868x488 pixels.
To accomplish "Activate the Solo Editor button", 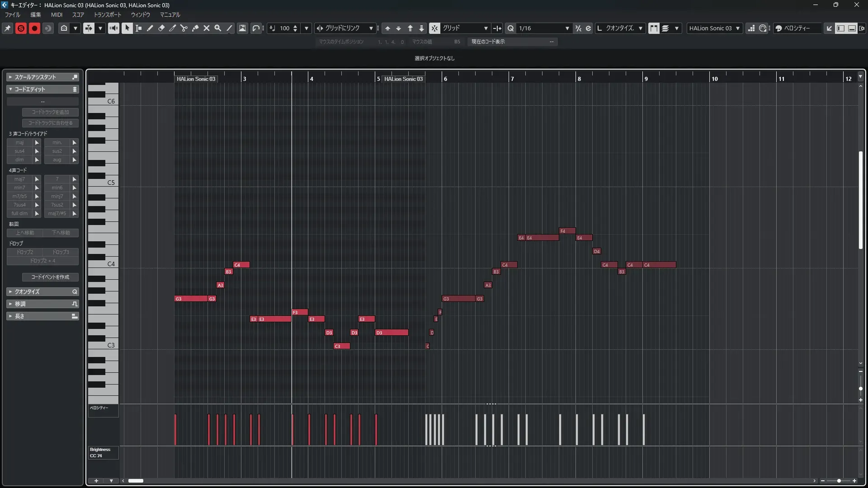I will click(21, 28).
